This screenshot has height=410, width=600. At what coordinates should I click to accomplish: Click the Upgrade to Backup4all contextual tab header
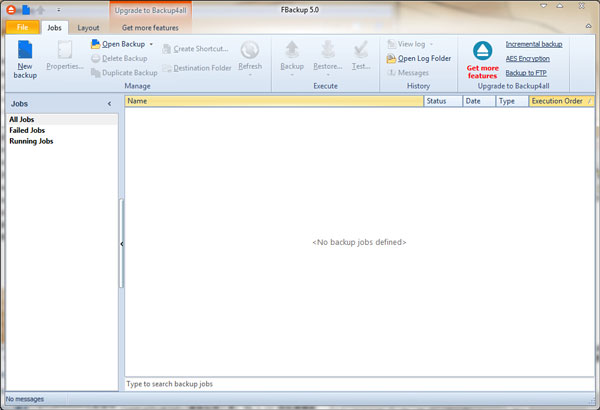coord(150,10)
